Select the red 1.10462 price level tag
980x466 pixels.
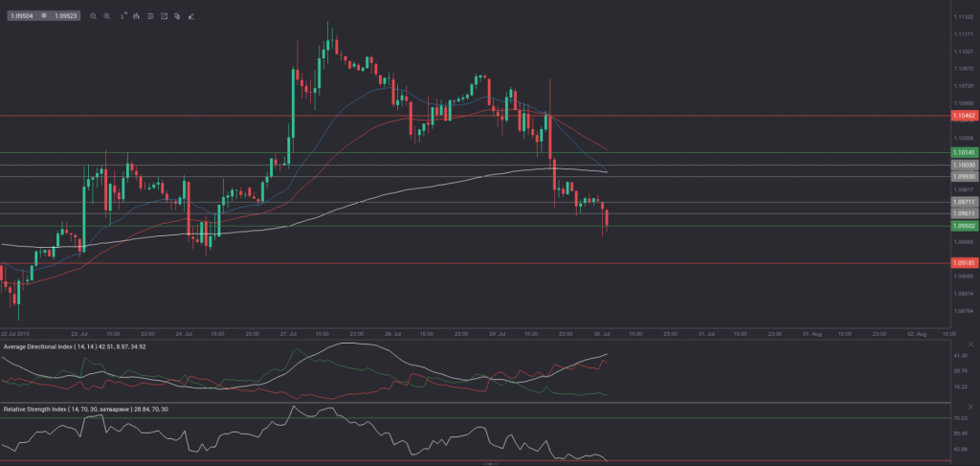(x=964, y=116)
